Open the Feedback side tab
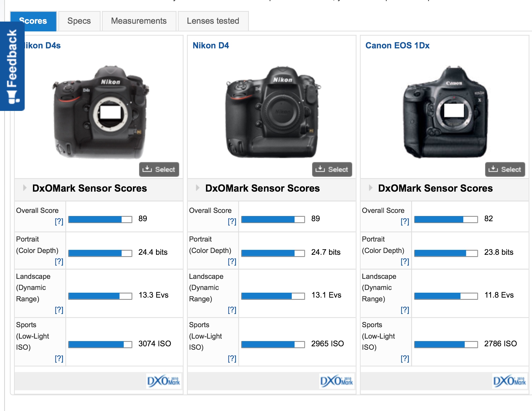Screen dimensions: 532x411 pyautogui.click(x=12, y=66)
